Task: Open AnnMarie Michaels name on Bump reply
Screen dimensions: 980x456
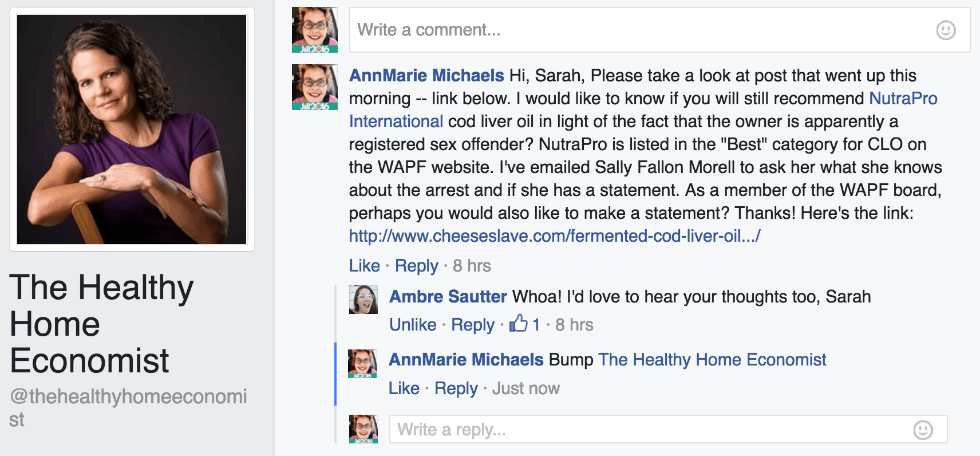Action: tap(466, 360)
